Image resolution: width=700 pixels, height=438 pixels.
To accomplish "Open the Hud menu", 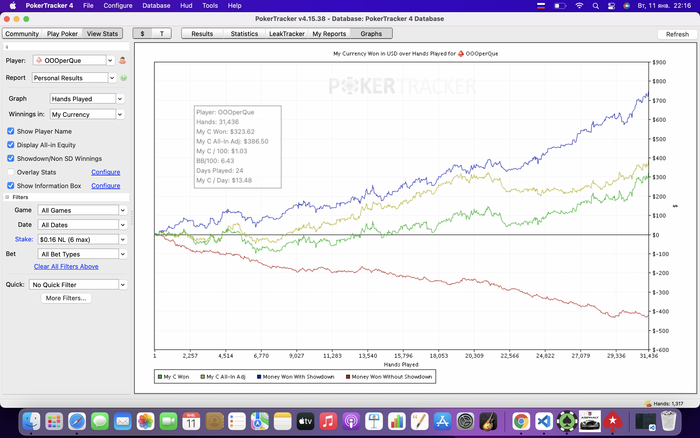I will click(186, 6).
